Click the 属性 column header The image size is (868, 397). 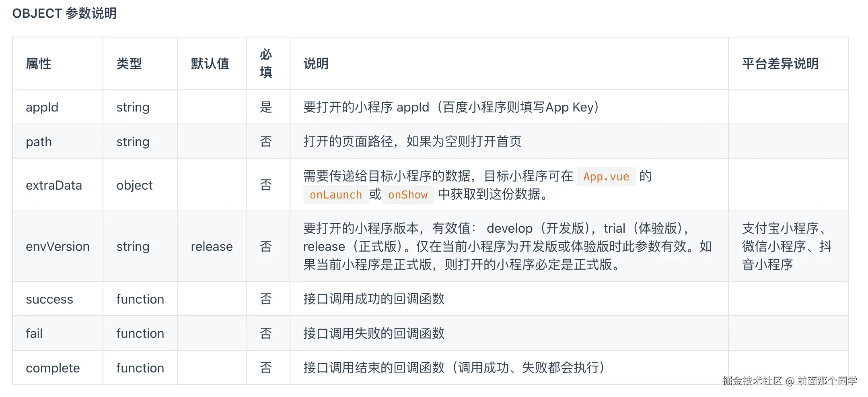click(39, 64)
